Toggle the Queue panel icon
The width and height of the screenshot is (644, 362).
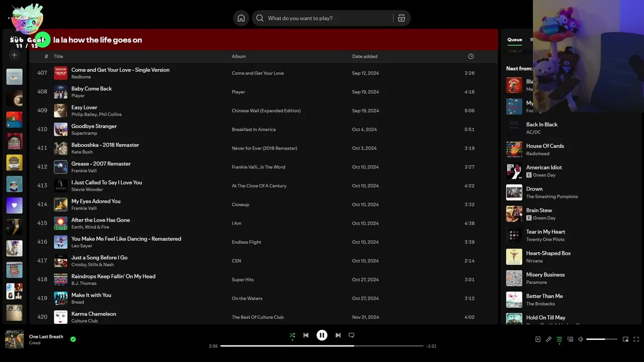pyautogui.click(x=559, y=339)
